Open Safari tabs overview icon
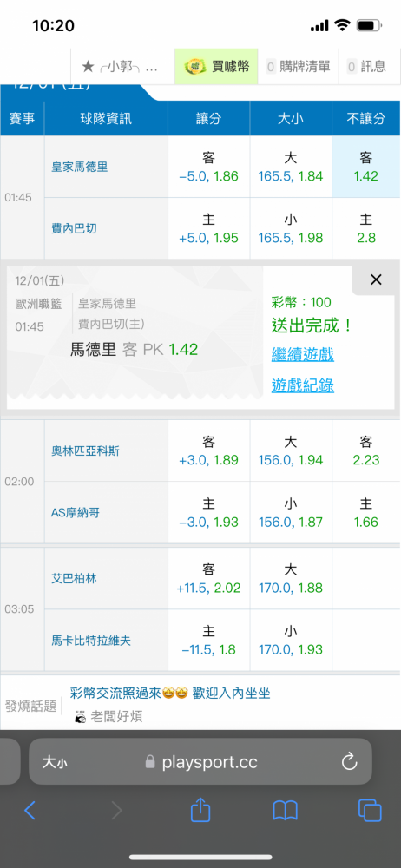Image resolution: width=401 pixels, height=868 pixels. (x=370, y=811)
